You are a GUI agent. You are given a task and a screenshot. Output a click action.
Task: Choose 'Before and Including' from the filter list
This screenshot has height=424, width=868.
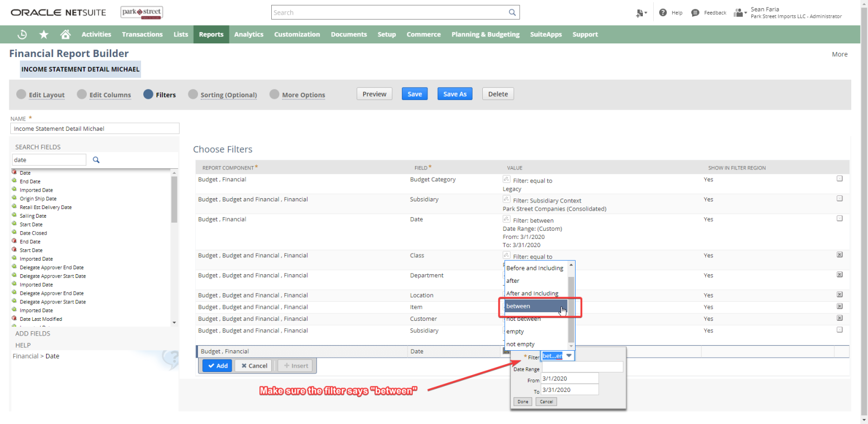pyautogui.click(x=535, y=268)
